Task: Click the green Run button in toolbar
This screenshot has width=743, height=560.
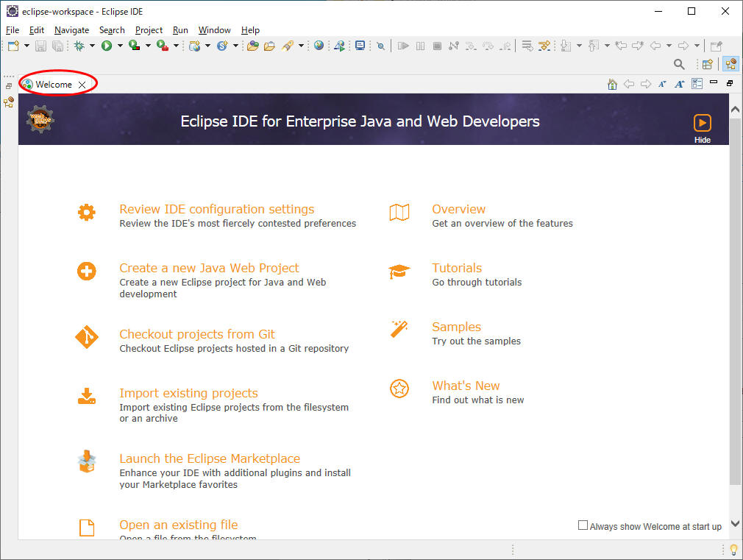Action: [x=107, y=46]
